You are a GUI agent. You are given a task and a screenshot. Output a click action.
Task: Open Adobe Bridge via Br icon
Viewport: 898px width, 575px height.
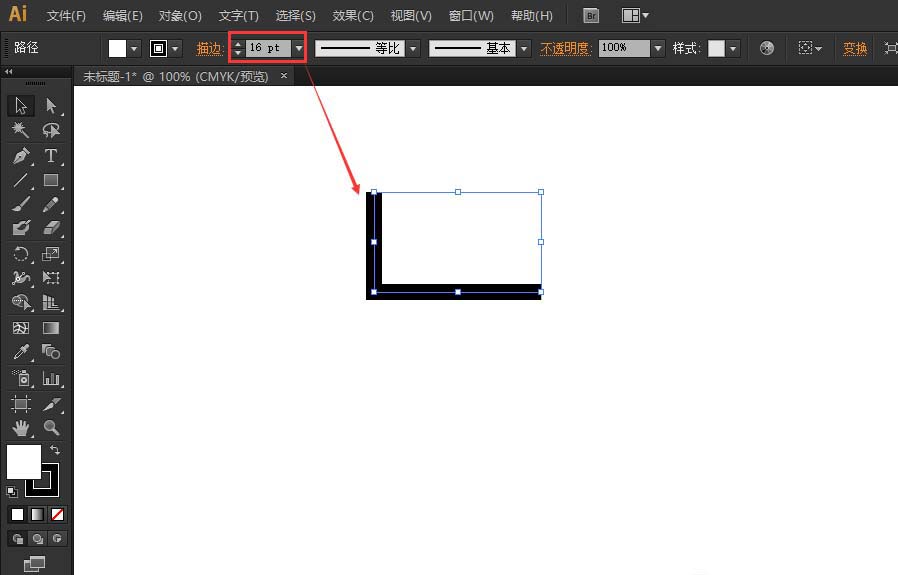(x=591, y=15)
